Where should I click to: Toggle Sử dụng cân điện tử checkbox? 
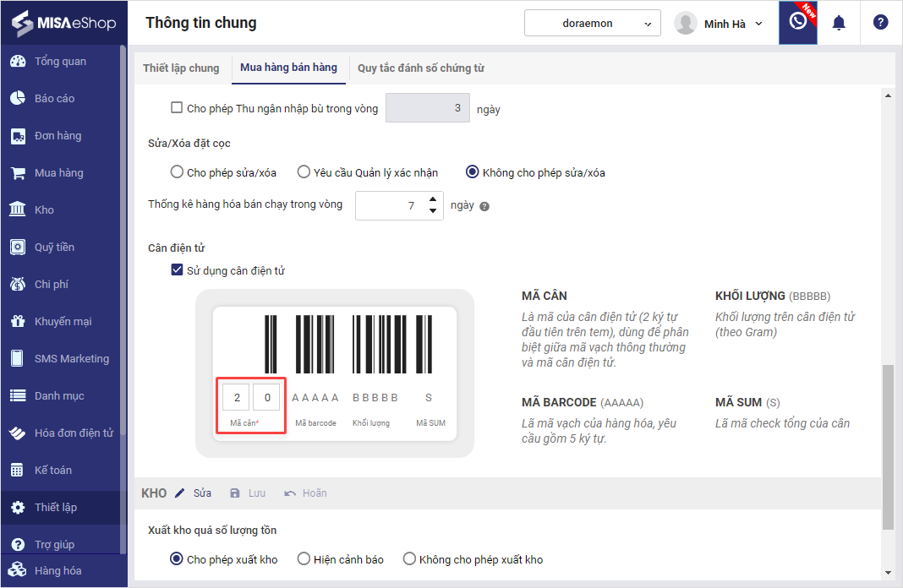pyautogui.click(x=177, y=269)
